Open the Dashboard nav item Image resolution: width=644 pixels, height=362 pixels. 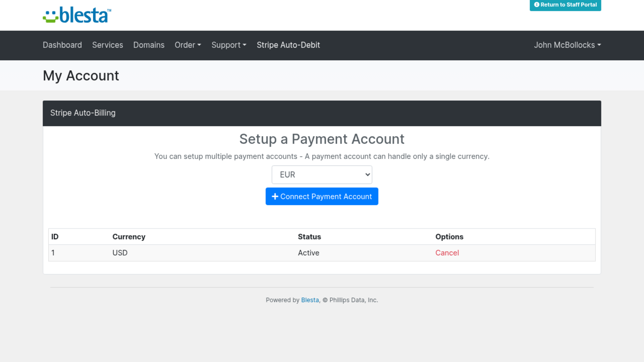coord(62,45)
